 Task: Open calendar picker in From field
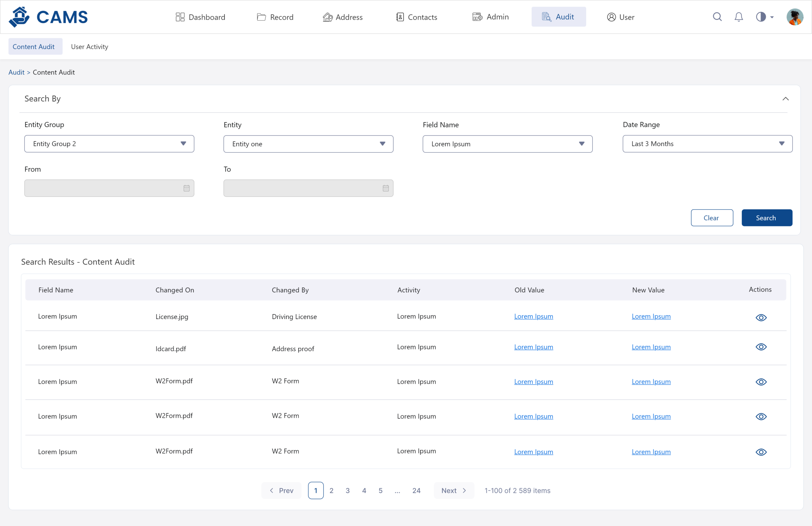(186, 188)
